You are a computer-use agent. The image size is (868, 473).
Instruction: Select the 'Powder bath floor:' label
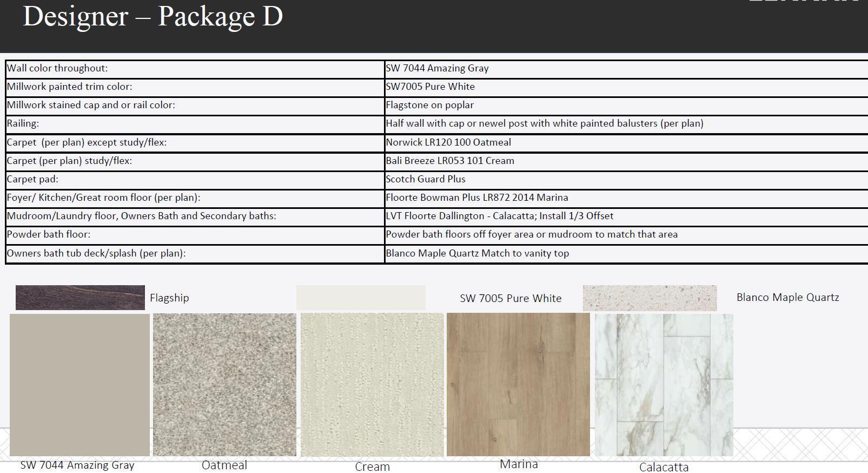(x=49, y=234)
